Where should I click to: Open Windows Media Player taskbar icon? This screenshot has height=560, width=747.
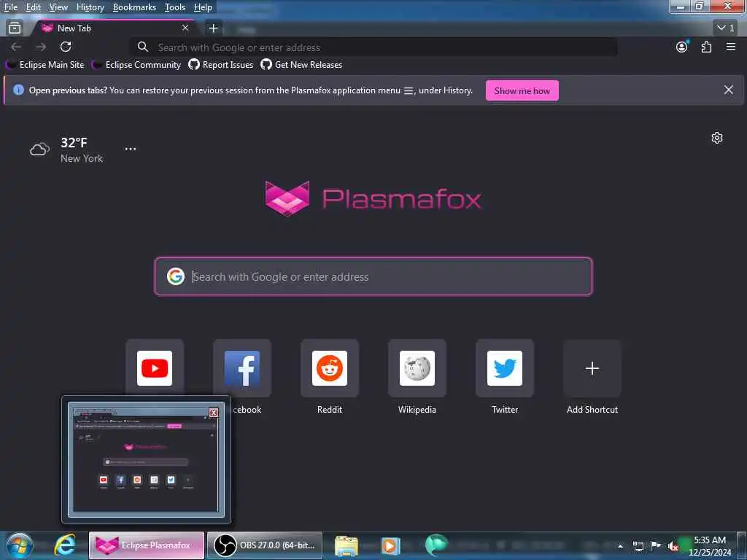pyautogui.click(x=391, y=545)
